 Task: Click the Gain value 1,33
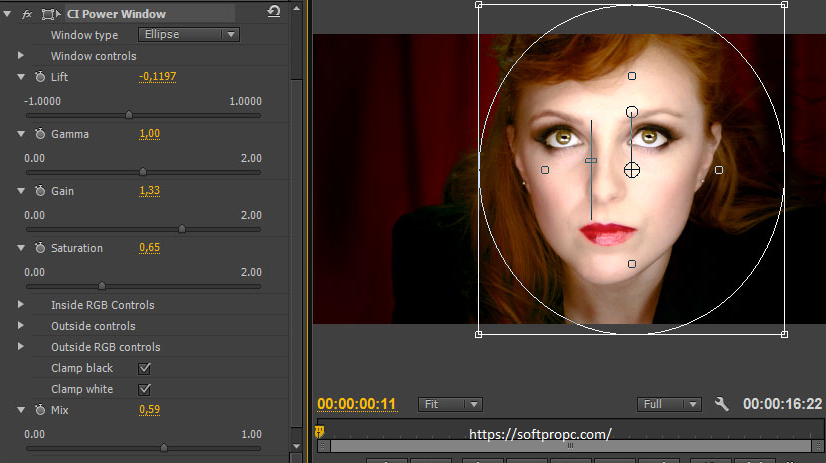point(150,191)
